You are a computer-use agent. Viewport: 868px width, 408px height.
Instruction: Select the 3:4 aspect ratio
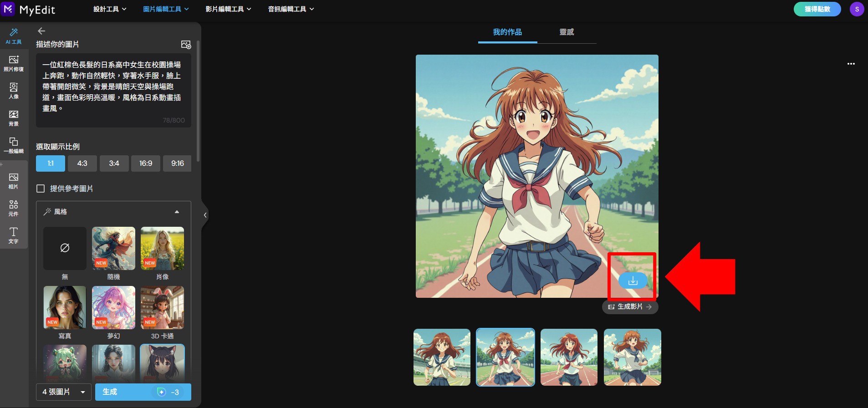(114, 163)
